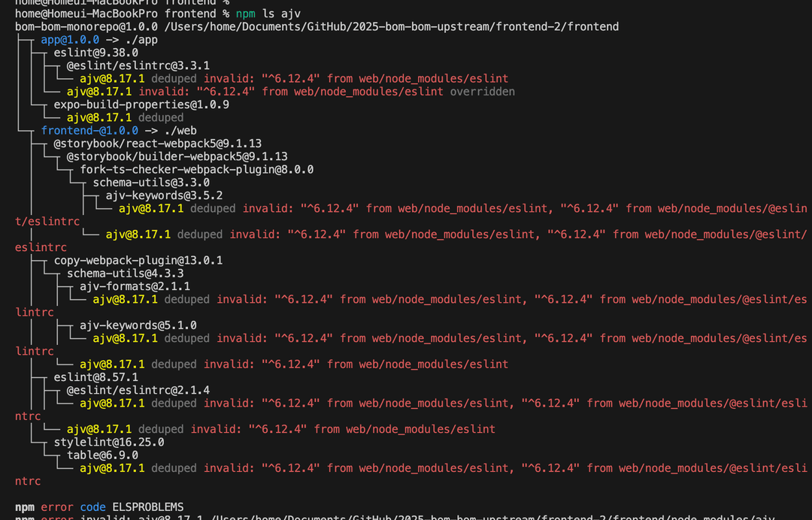This screenshot has height=520, width=812.
Task: Click the 'bom-bom-monorepo@1.0.0' root package name
Action: (x=86, y=26)
